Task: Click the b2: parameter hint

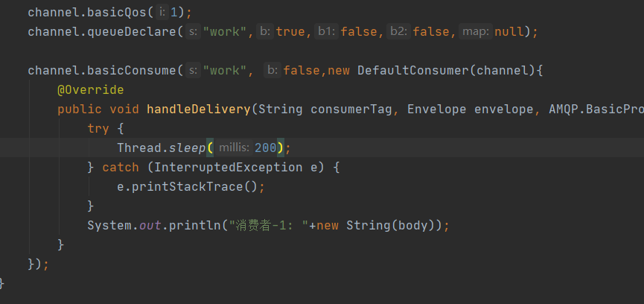Action: point(398,31)
